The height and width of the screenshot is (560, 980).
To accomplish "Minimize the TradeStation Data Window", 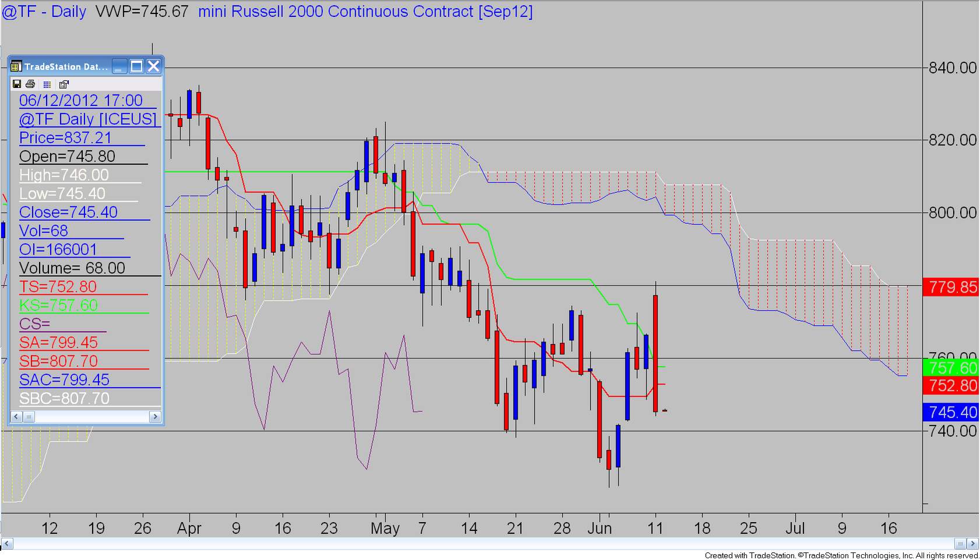I will point(119,66).
